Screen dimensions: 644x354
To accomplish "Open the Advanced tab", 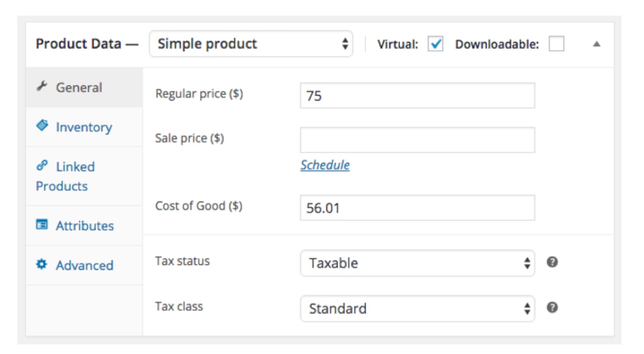I will click(x=84, y=265).
